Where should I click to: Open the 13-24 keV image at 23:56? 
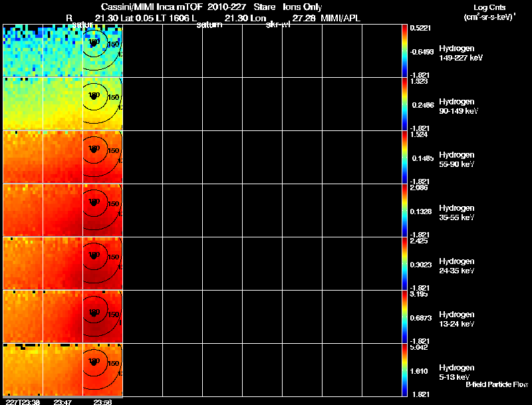[x=103, y=317]
